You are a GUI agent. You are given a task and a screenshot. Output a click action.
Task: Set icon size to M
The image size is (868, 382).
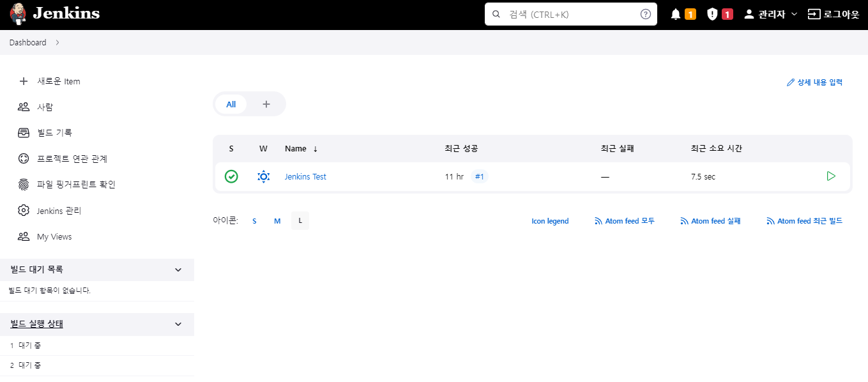(277, 221)
